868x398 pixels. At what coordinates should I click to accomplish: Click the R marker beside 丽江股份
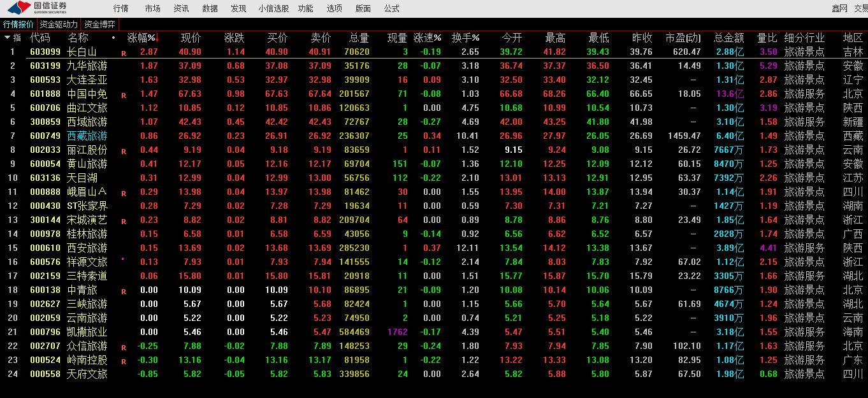pyautogui.click(x=124, y=151)
